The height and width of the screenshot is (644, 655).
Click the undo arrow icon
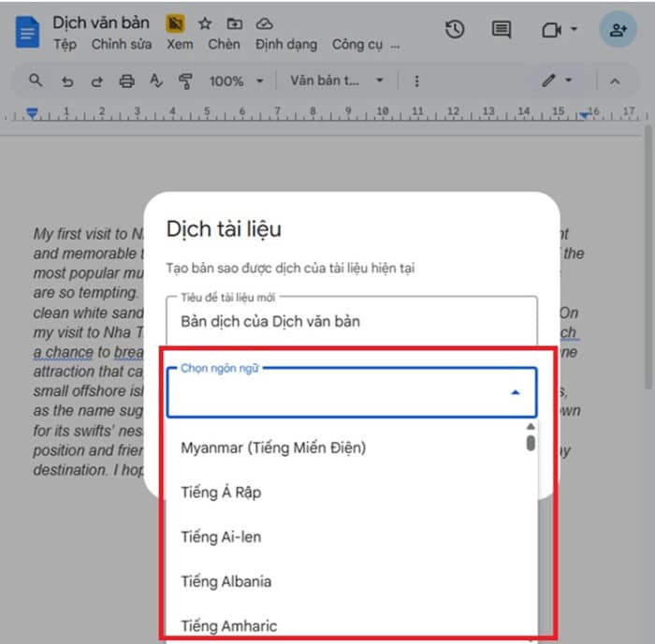click(x=66, y=81)
